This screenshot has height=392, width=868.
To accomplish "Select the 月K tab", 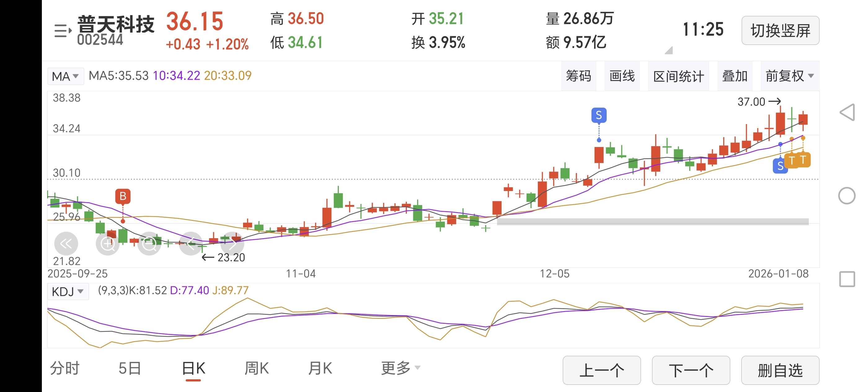I will [320, 368].
